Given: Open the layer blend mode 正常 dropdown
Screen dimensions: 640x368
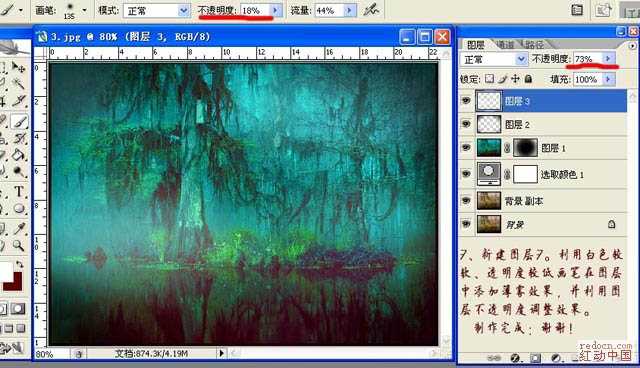Looking at the screenshot, I should click(521, 60).
